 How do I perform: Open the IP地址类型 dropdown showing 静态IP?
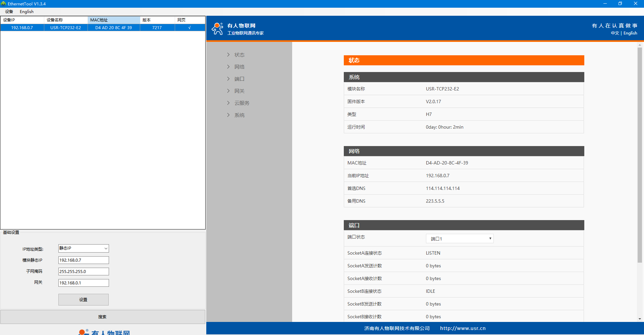(84, 248)
